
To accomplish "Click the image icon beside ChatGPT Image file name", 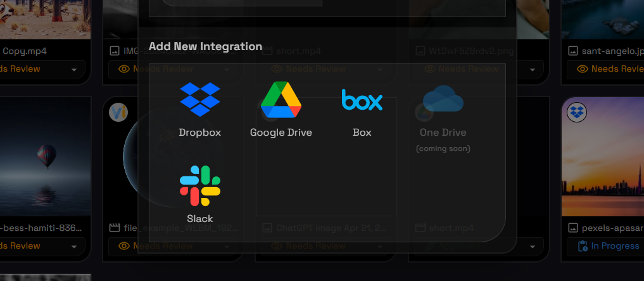I will click(267, 228).
